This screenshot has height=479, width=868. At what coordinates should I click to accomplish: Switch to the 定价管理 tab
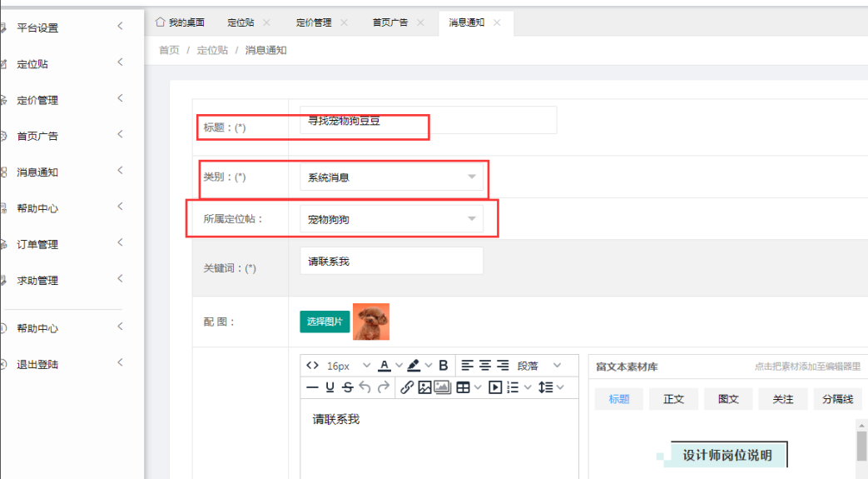[315, 22]
